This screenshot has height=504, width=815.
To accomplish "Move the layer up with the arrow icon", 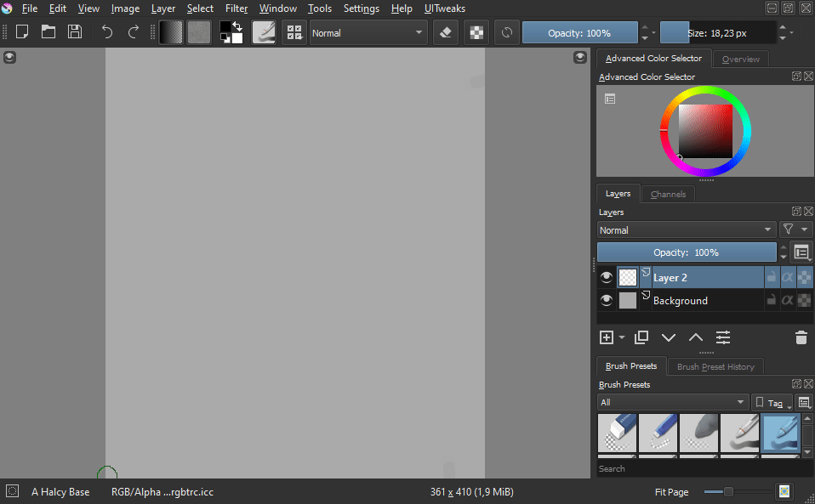I will pos(695,337).
